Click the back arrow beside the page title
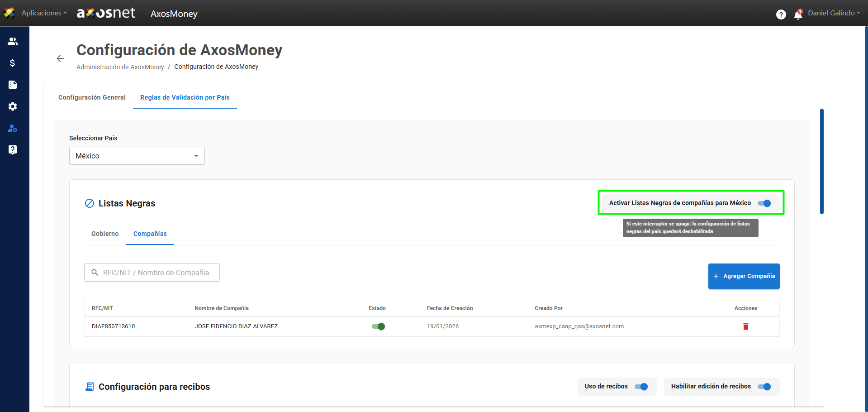This screenshot has height=412, width=868. pos(60,58)
